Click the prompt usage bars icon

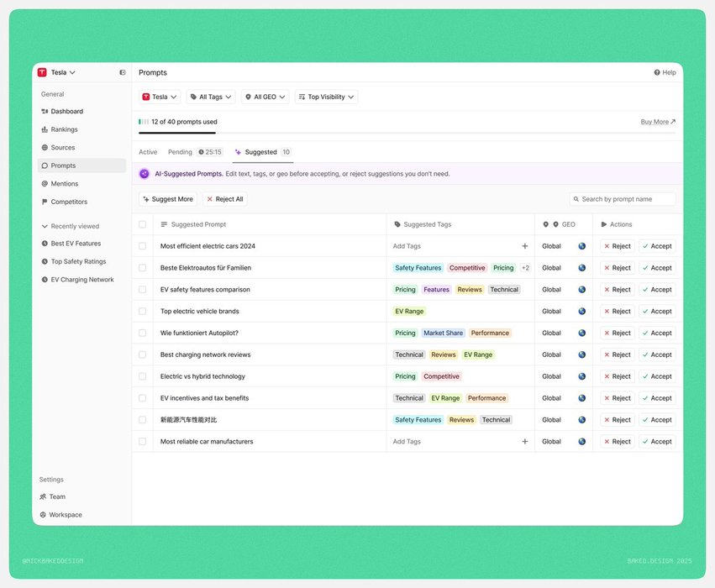point(144,122)
